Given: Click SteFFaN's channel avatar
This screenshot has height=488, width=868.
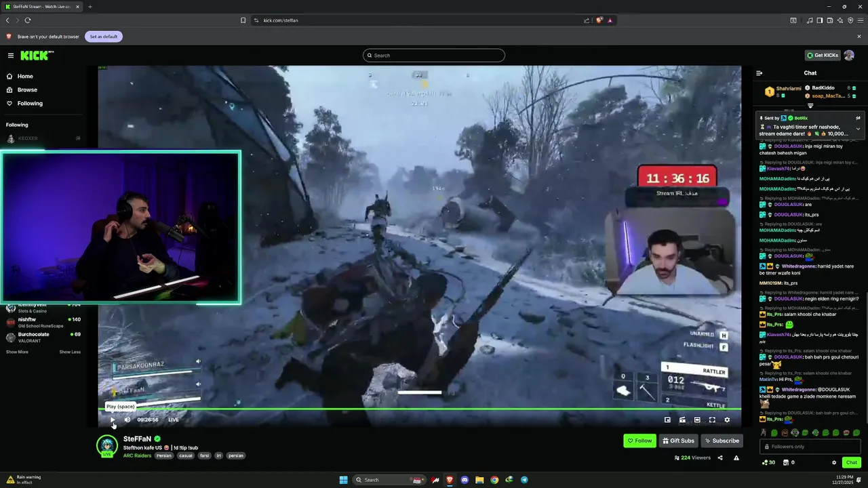Looking at the screenshot, I should 106,445.
